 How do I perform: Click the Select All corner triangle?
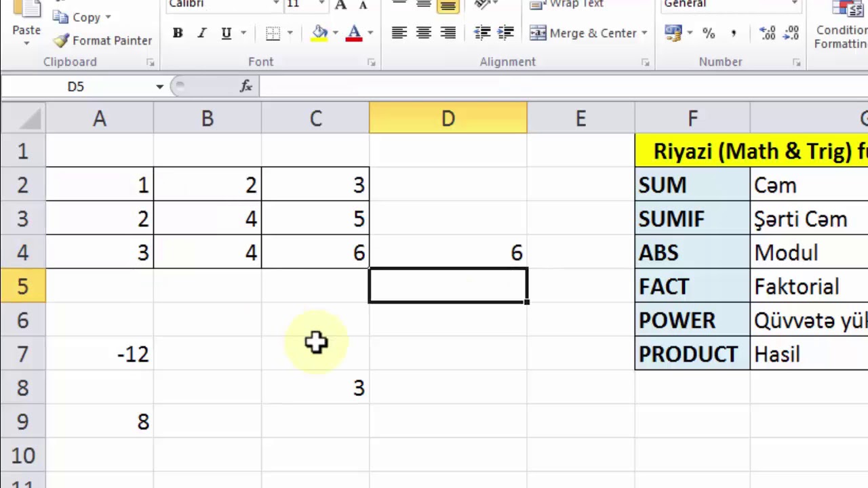pos(23,119)
